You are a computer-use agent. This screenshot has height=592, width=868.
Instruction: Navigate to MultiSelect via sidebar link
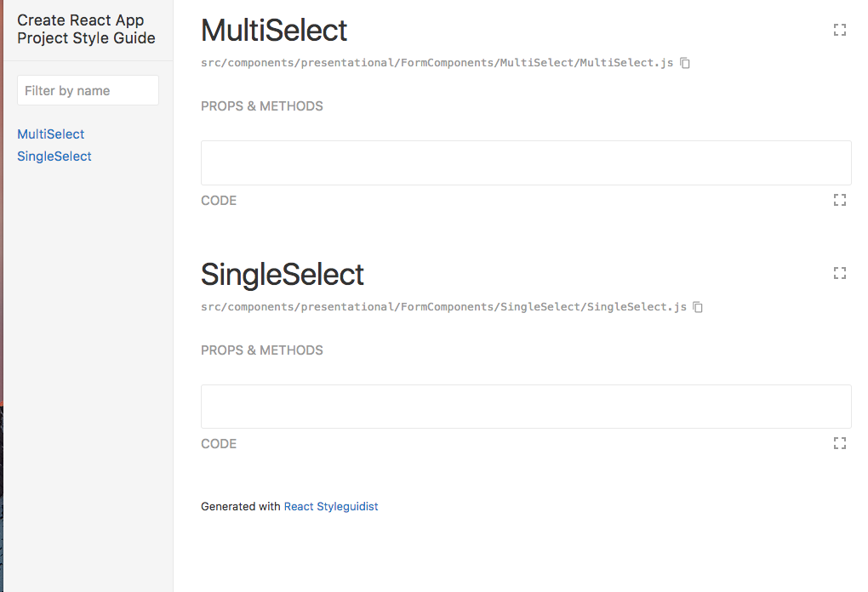click(x=50, y=134)
